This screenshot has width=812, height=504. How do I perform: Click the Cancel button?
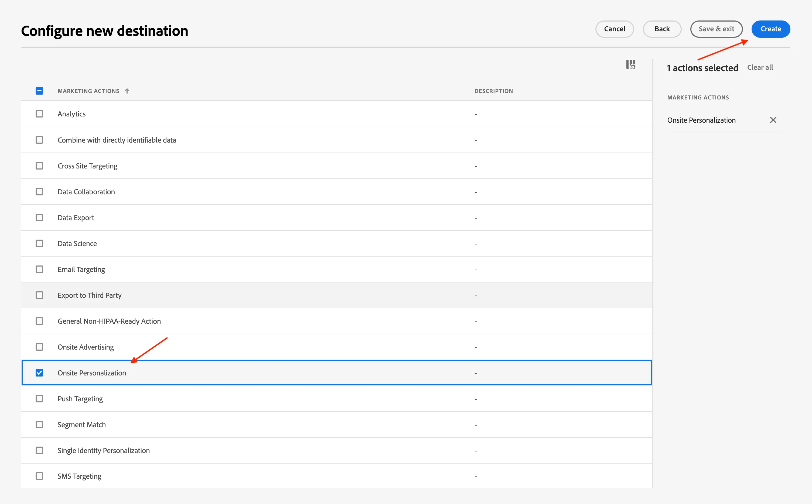click(x=615, y=29)
